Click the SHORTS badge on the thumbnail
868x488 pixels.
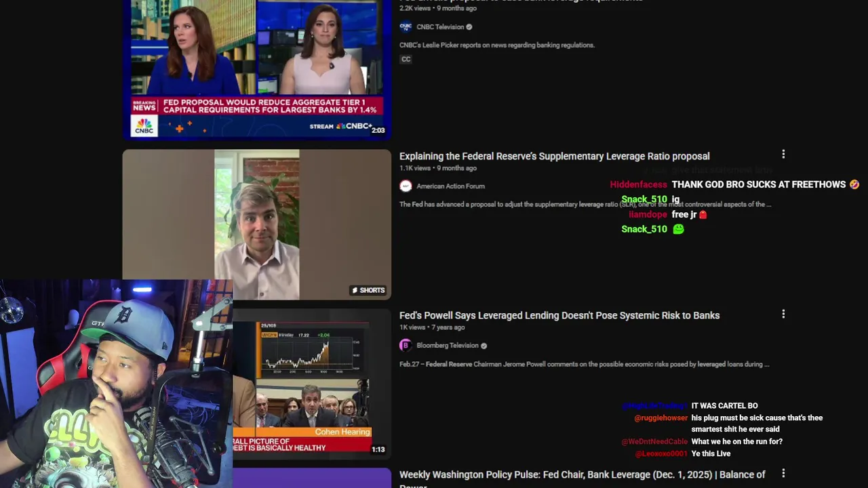[x=368, y=290]
